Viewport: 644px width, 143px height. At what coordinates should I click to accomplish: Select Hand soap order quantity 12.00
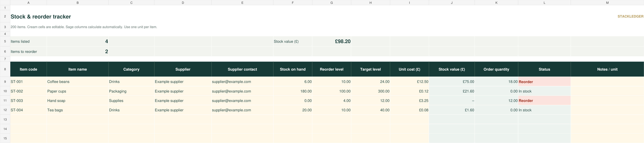tap(496, 101)
